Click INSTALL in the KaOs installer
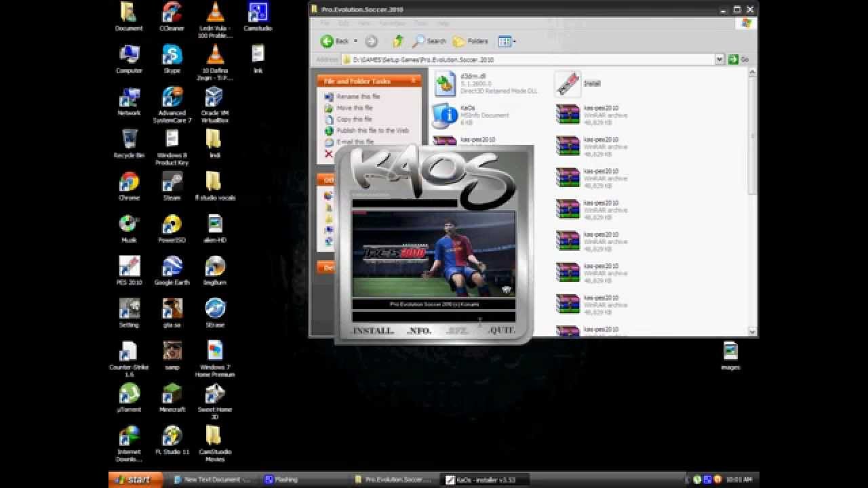The height and width of the screenshot is (488, 868). point(373,330)
